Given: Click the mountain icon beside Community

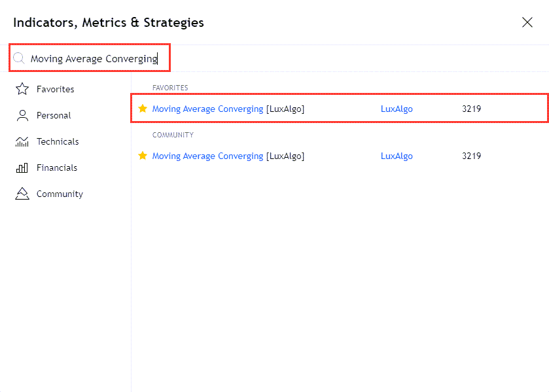Looking at the screenshot, I should tap(22, 194).
